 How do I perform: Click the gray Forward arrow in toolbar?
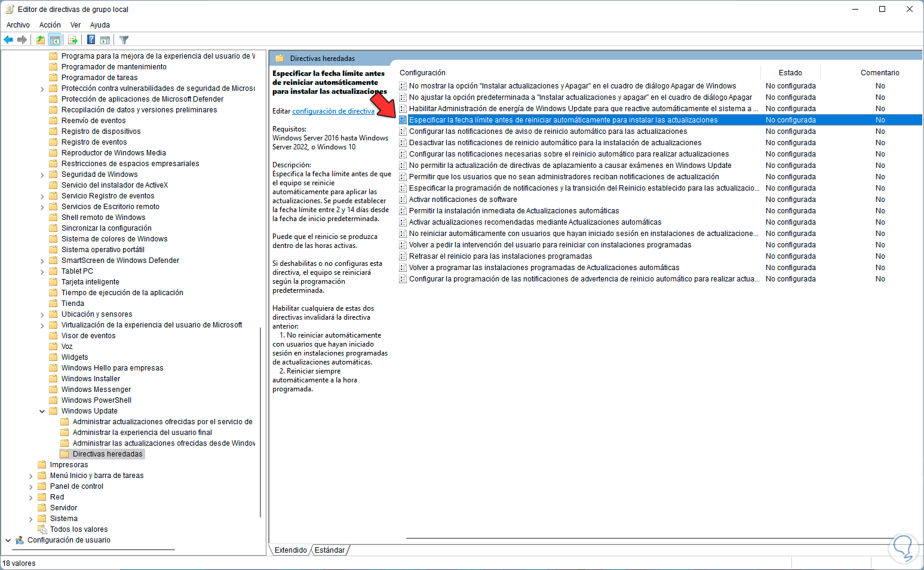point(22,40)
